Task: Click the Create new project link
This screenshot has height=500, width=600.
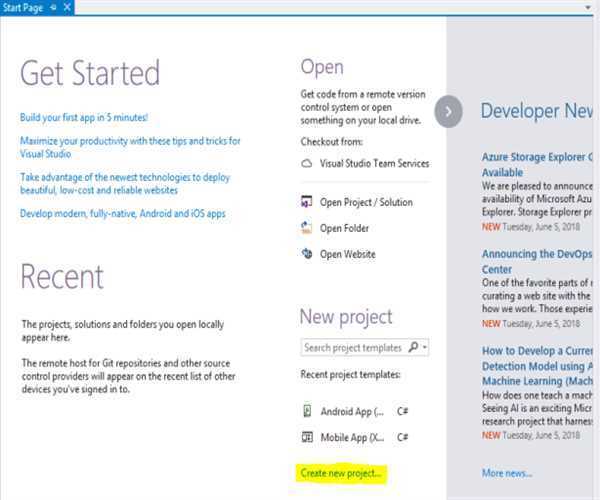Action: 341,472
